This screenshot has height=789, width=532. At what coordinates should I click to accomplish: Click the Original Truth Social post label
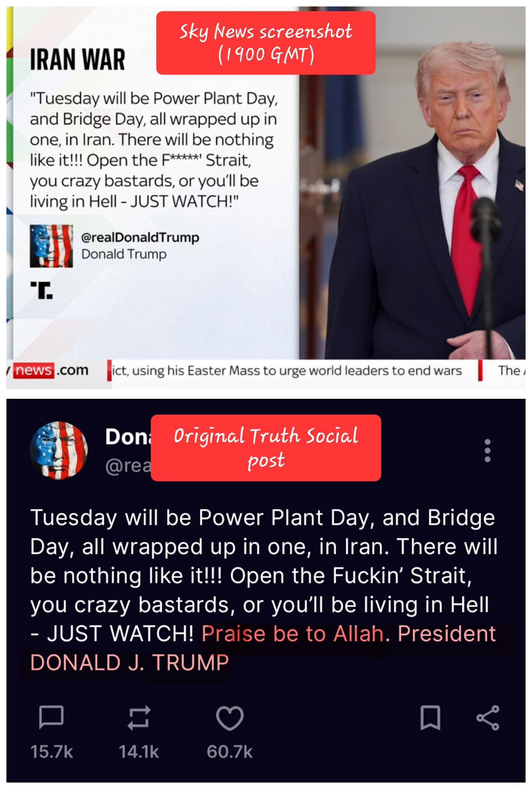(x=266, y=448)
